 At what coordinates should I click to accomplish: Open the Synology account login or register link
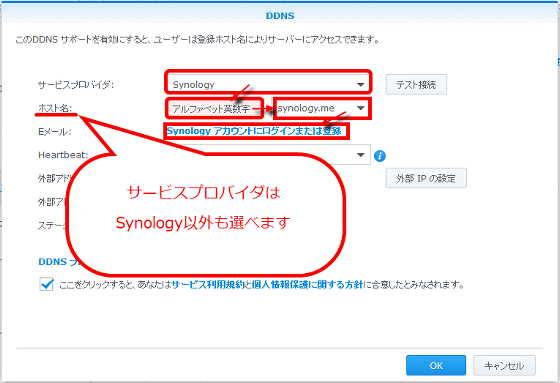[x=254, y=131]
